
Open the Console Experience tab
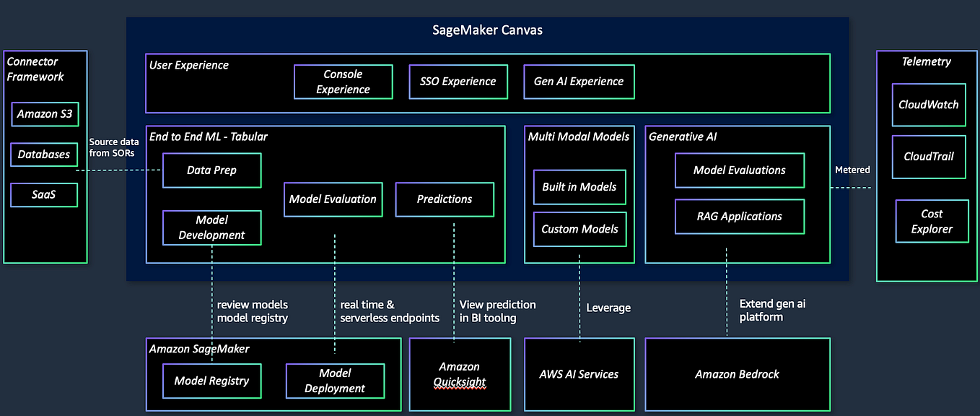click(x=343, y=82)
